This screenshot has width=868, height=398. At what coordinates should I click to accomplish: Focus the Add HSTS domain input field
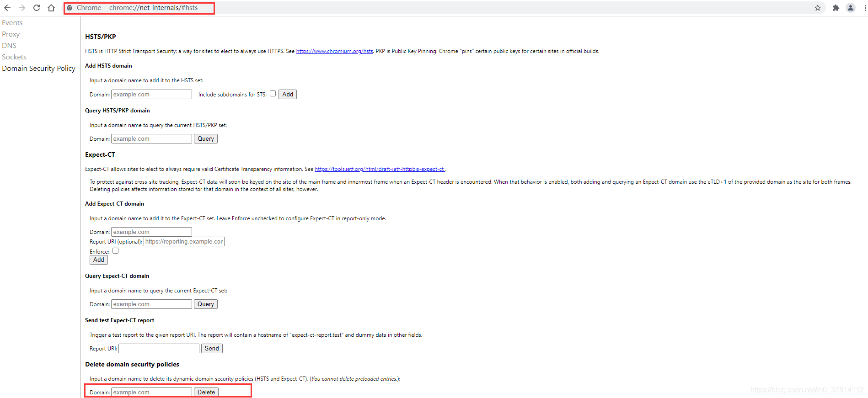151,95
